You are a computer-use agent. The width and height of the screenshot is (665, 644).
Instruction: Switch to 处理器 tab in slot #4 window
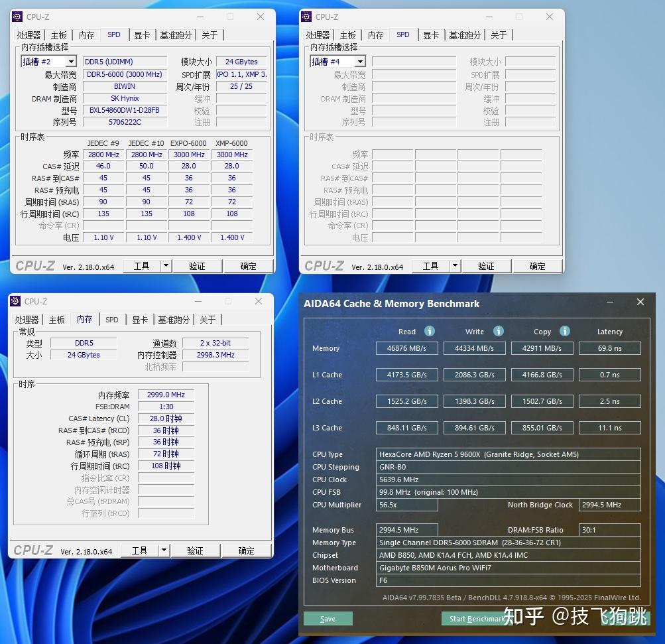318,35
